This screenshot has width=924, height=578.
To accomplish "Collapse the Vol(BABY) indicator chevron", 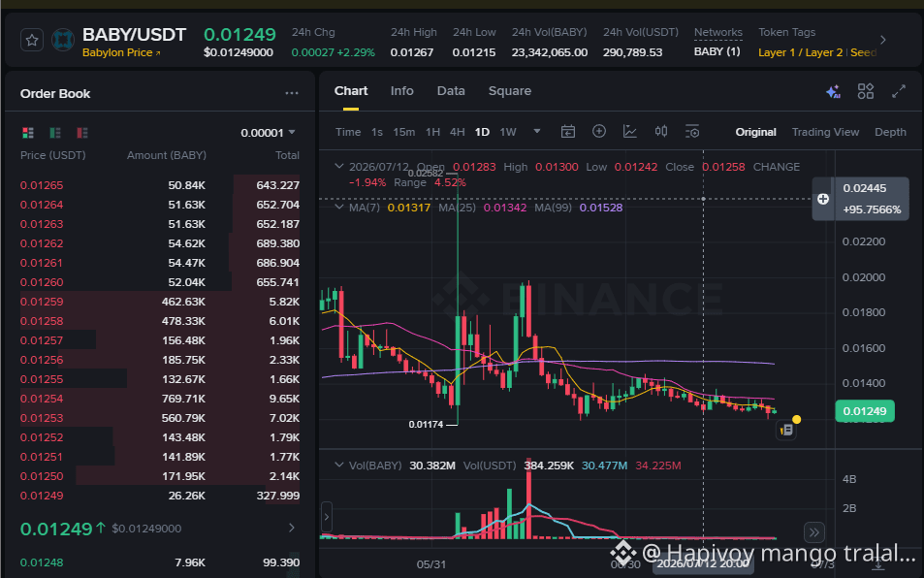I will [x=338, y=465].
